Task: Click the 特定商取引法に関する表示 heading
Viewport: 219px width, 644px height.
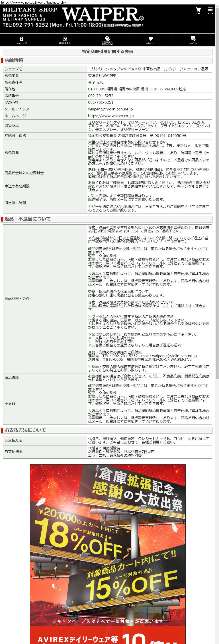Action: 108,52
